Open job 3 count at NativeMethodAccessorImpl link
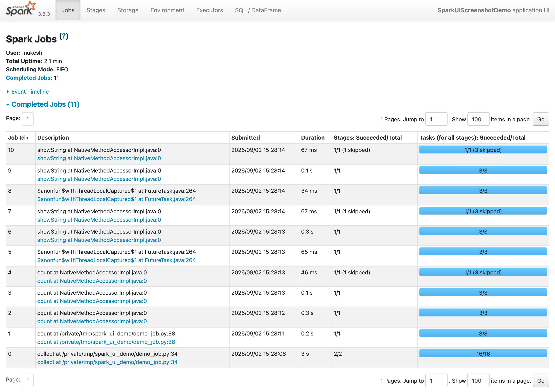This screenshot has width=555, height=392. tap(92, 301)
